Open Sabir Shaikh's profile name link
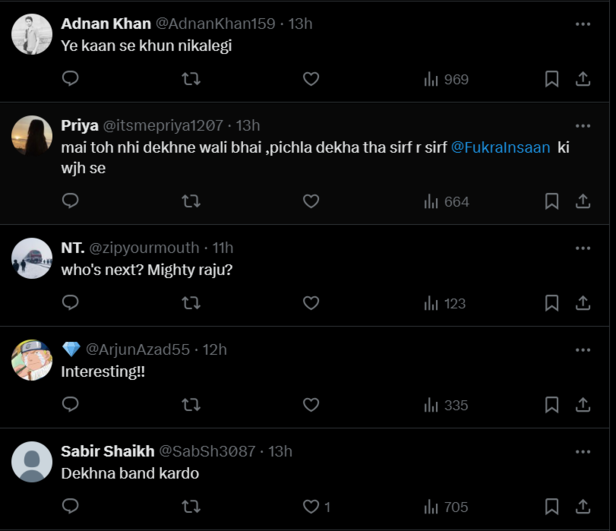This screenshot has width=616, height=531. pos(107,451)
